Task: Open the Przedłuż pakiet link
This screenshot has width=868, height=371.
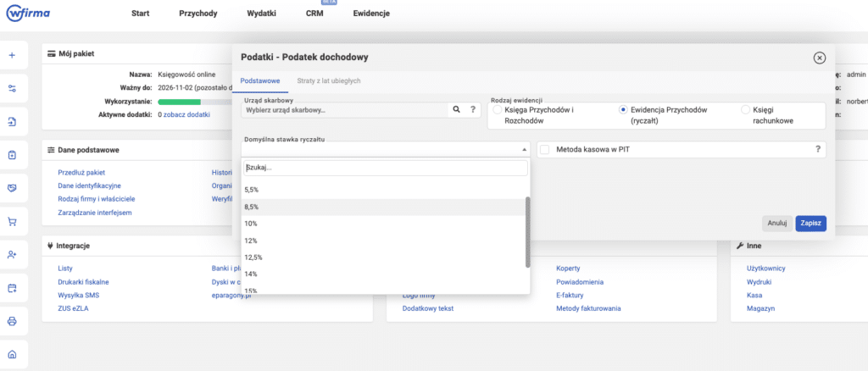Action: [81, 173]
